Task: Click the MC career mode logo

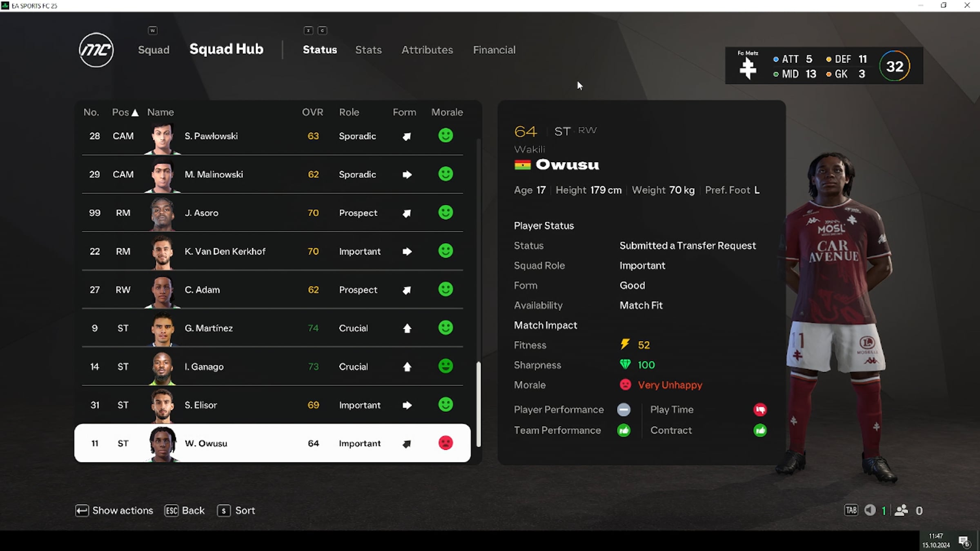Action: coord(96,49)
